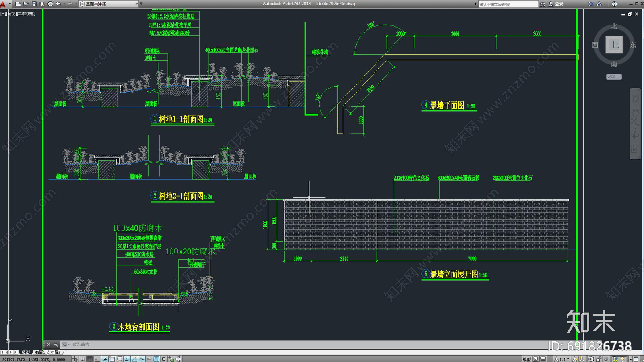Image resolution: width=644 pixels, height=362 pixels.
Task: Click the command line customize wrench icon
Action: (56, 344)
